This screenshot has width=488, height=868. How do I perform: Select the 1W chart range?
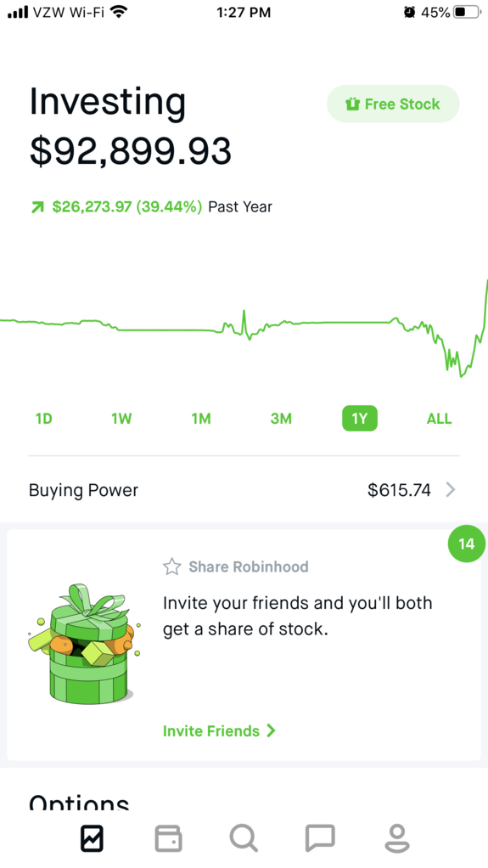click(x=121, y=419)
